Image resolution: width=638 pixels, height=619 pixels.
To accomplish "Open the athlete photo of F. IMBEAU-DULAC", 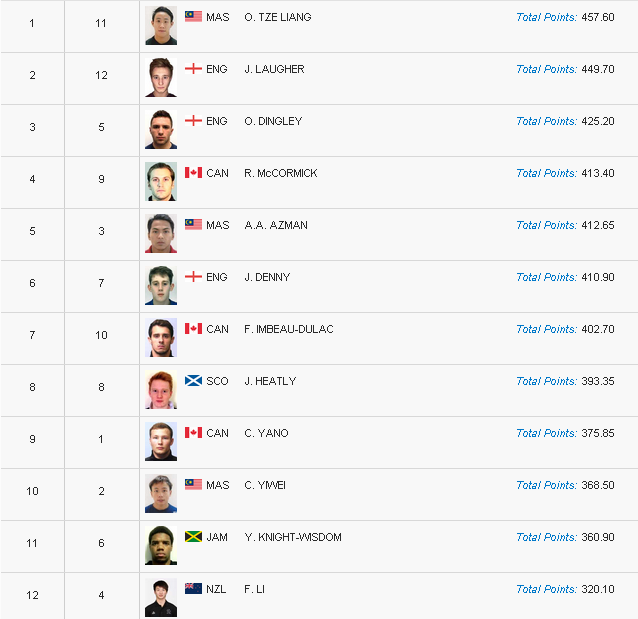I will click(x=161, y=337).
